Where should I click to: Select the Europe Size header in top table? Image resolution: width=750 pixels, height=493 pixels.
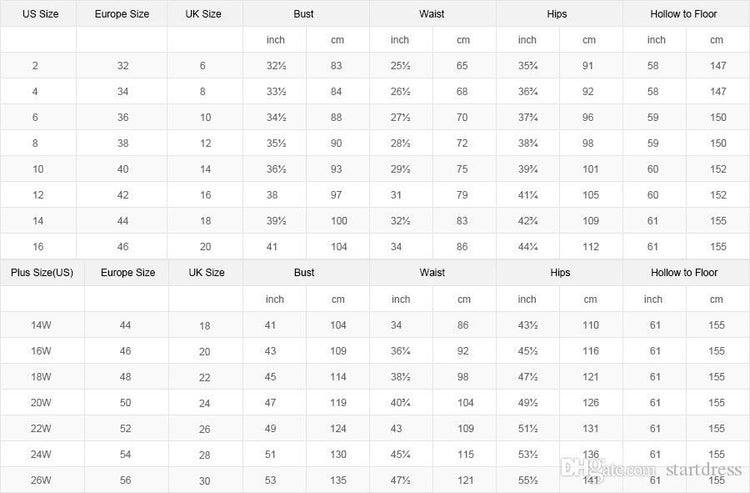point(122,14)
